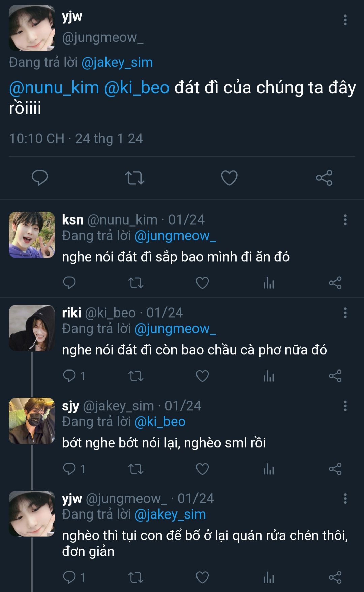Screen dimensions: 364x592
Task: Tap the @jakey_sim link under main header
Action: coord(117,63)
